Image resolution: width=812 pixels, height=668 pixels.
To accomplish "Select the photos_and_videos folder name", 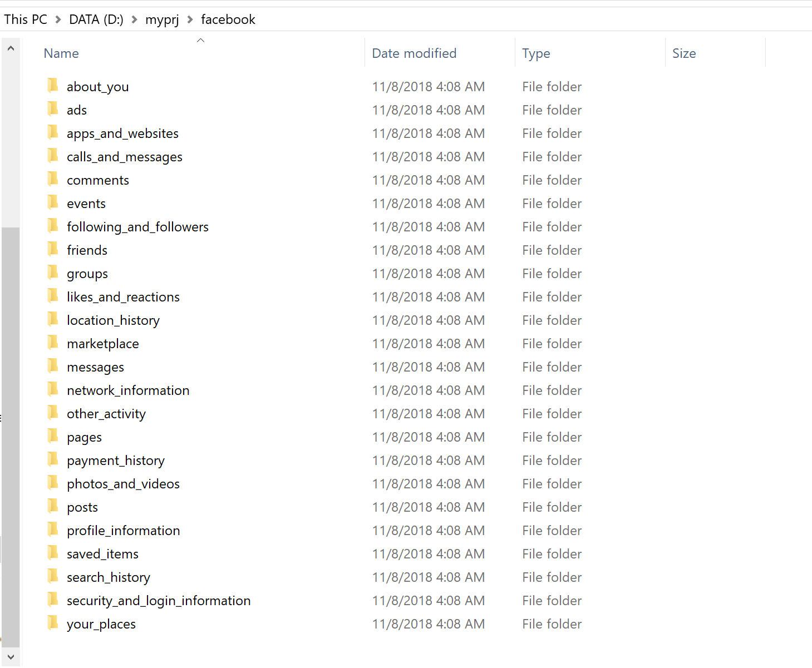I will point(124,484).
